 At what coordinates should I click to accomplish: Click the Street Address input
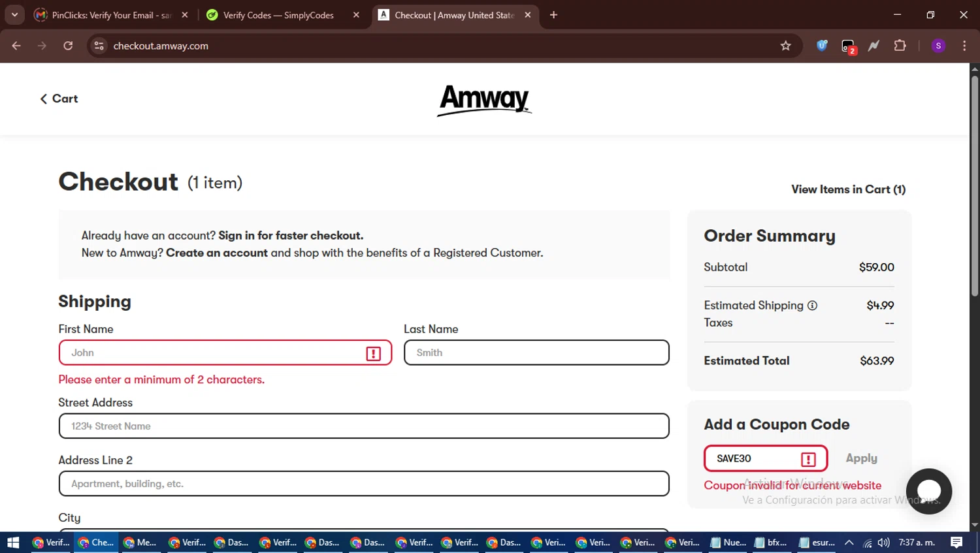(x=364, y=426)
